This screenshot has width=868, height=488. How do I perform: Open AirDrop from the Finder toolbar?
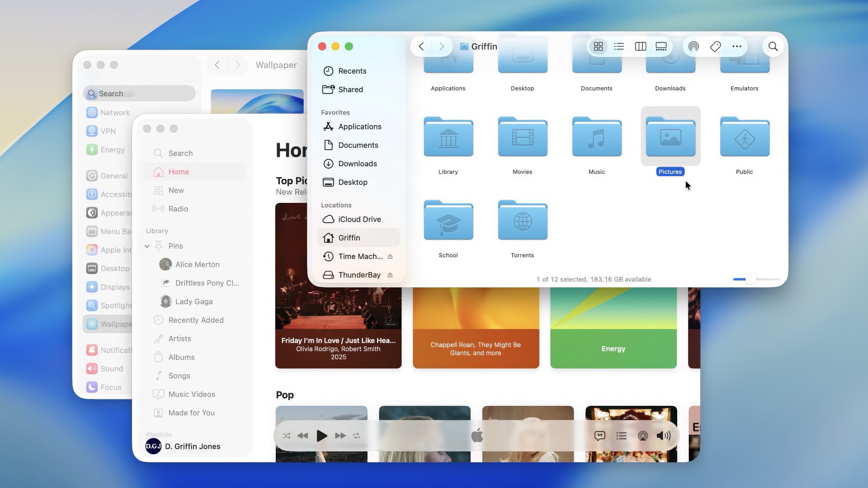pyautogui.click(x=693, y=46)
